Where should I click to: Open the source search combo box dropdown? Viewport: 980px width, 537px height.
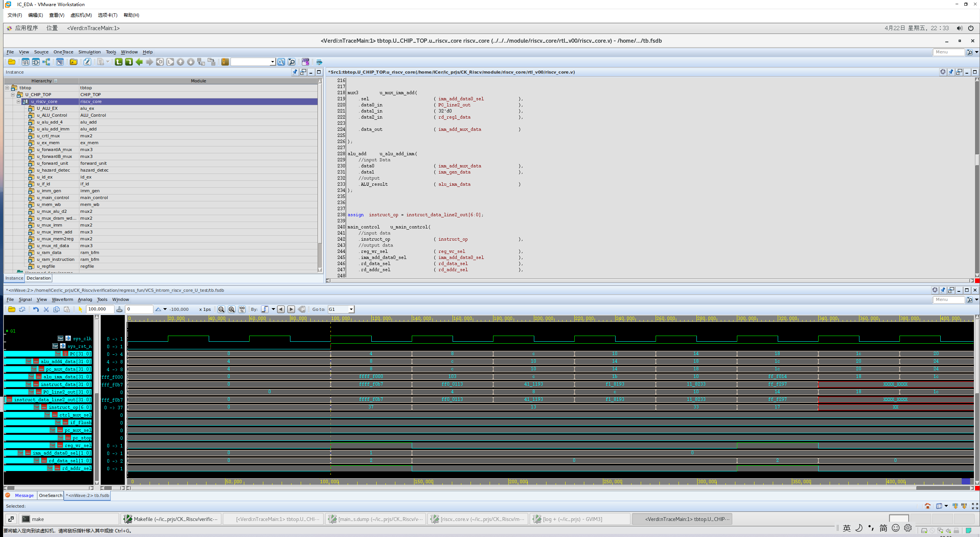click(272, 62)
